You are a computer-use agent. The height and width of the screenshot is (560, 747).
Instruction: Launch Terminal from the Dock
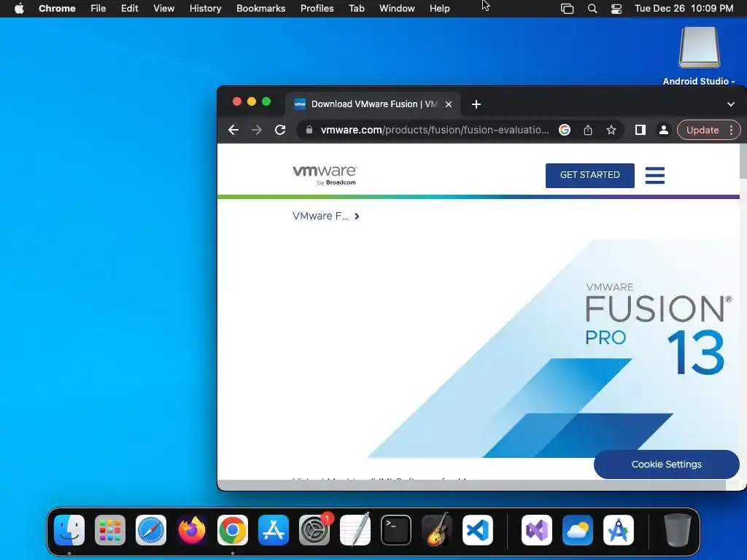[x=396, y=530]
